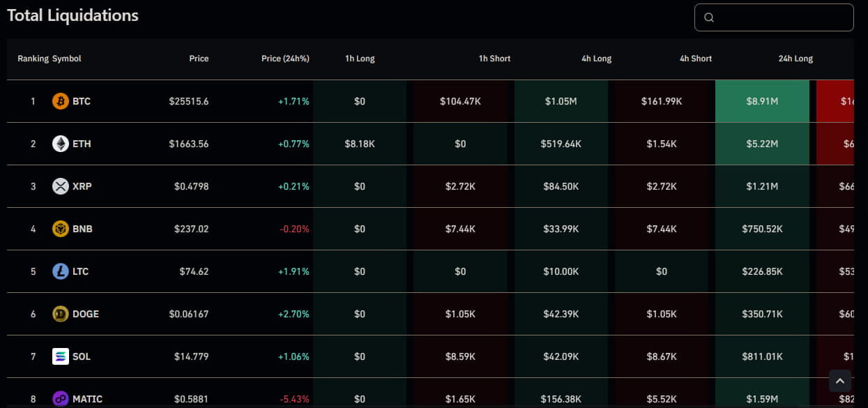Click the search magnifier icon

click(x=709, y=17)
